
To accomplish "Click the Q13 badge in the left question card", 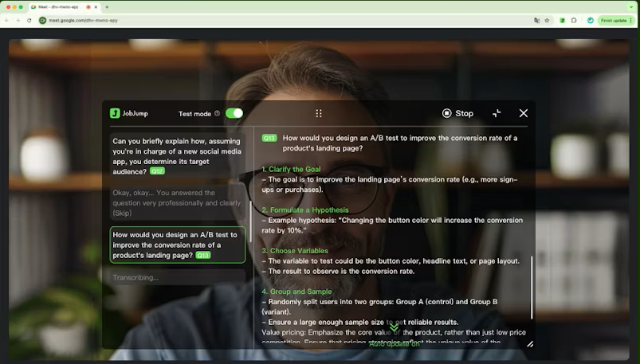I will pyautogui.click(x=203, y=256).
